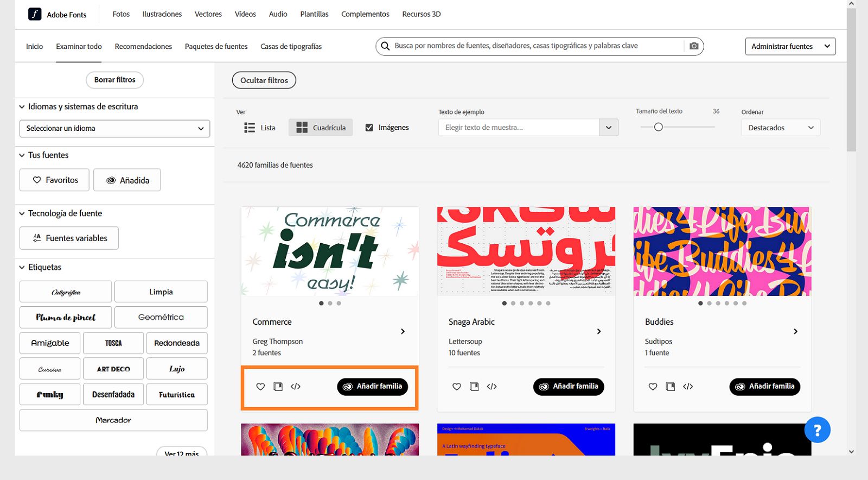868x480 pixels.
Task: Add Snaga Arabic to a web project icon
Action: (x=474, y=387)
